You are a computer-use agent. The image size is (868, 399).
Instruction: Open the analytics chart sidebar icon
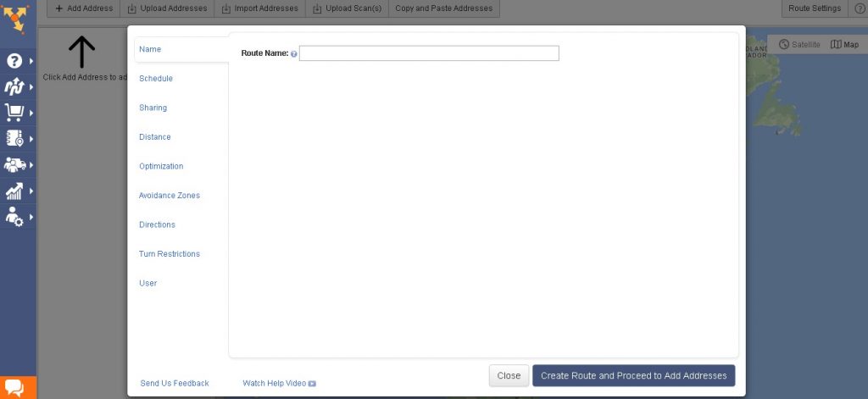[x=14, y=191]
